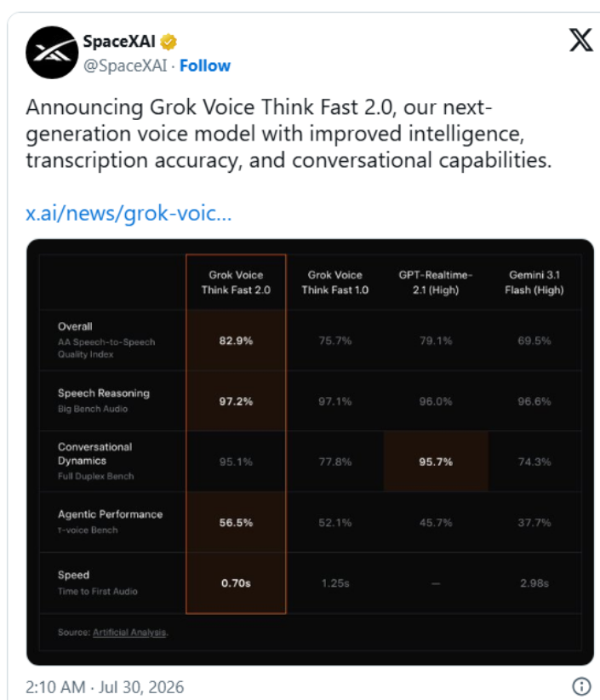Open the tweet info icon

pyautogui.click(x=581, y=686)
